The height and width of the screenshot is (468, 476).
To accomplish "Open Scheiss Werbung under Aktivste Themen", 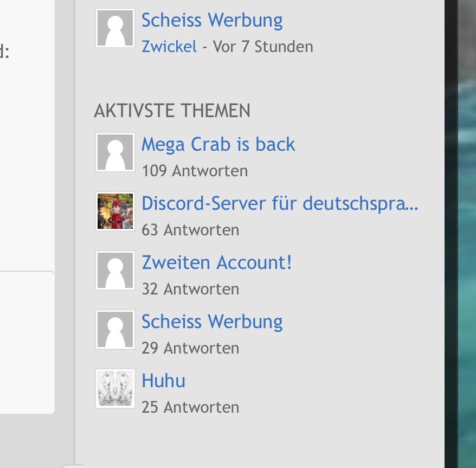I will [x=212, y=322].
